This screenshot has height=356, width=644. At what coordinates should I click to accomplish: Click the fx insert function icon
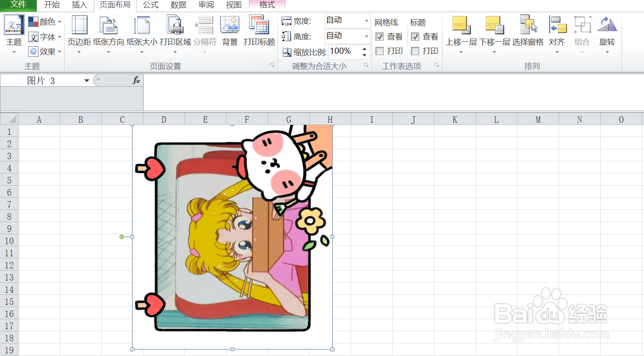tap(136, 80)
